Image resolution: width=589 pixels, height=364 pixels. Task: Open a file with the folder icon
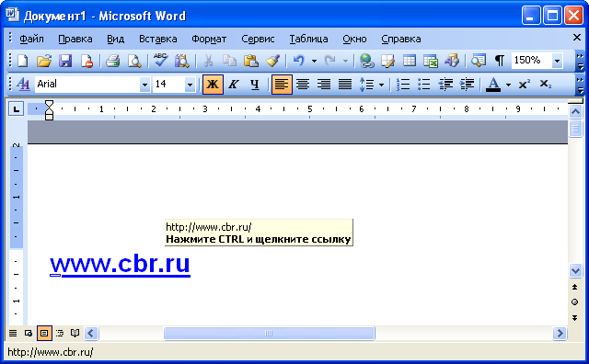pyautogui.click(x=44, y=61)
